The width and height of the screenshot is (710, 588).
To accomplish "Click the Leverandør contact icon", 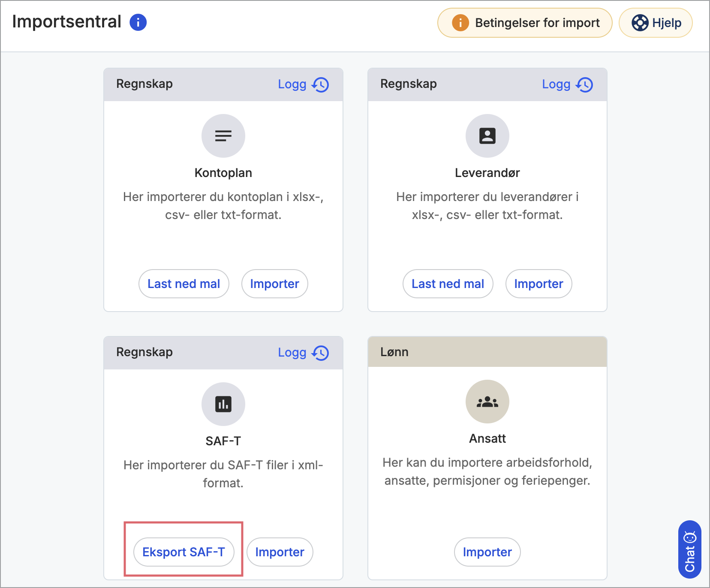I will (x=487, y=136).
